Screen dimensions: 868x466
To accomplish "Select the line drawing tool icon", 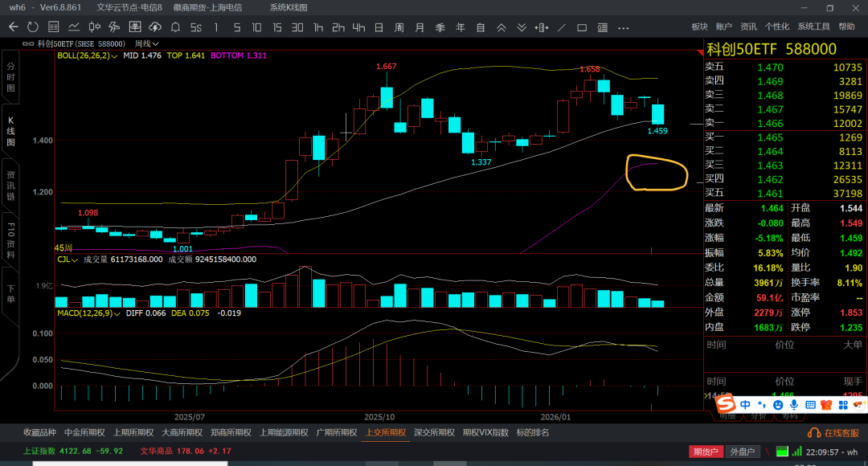I will click(x=562, y=27).
